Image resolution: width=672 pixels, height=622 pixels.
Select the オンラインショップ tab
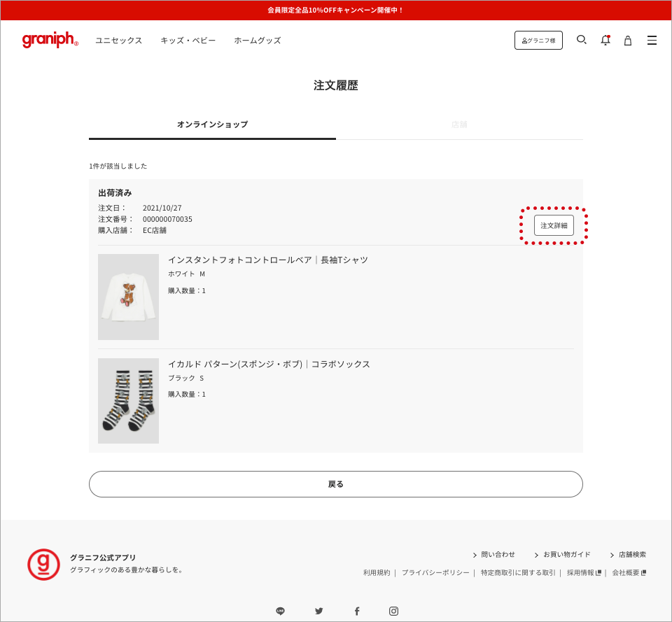(213, 125)
